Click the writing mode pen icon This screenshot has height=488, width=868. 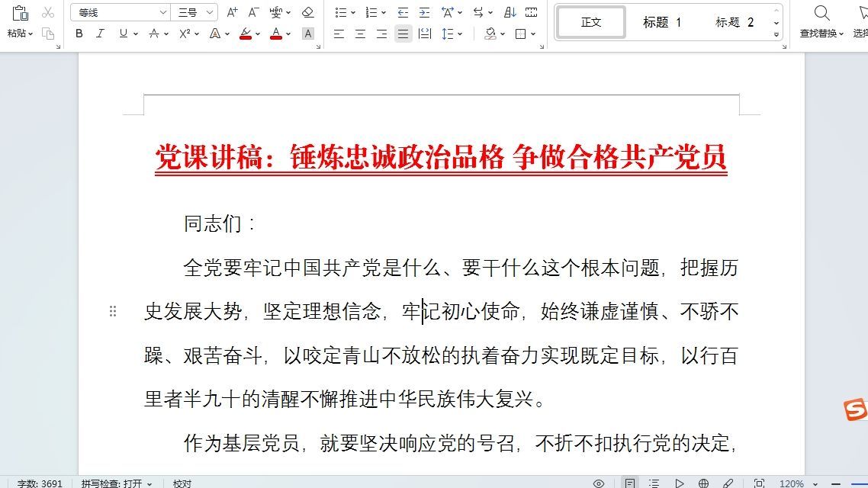coord(728,483)
